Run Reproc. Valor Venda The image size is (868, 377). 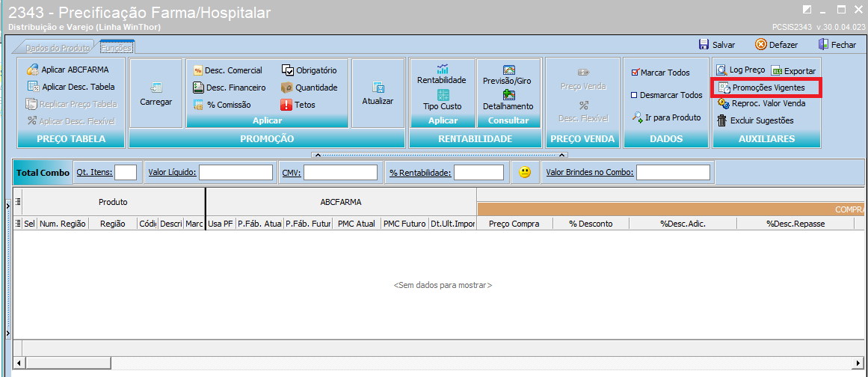pyautogui.click(x=761, y=103)
